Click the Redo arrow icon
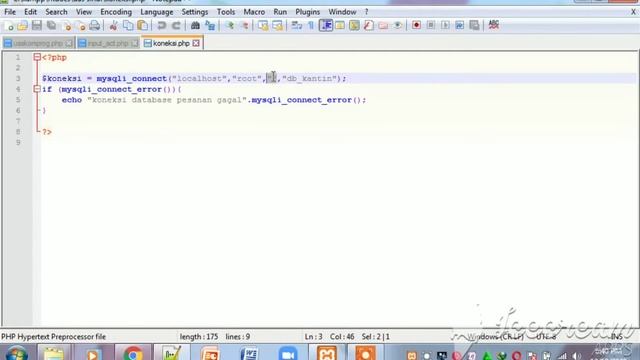The height and width of the screenshot is (360, 640). click(x=176, y=26)
